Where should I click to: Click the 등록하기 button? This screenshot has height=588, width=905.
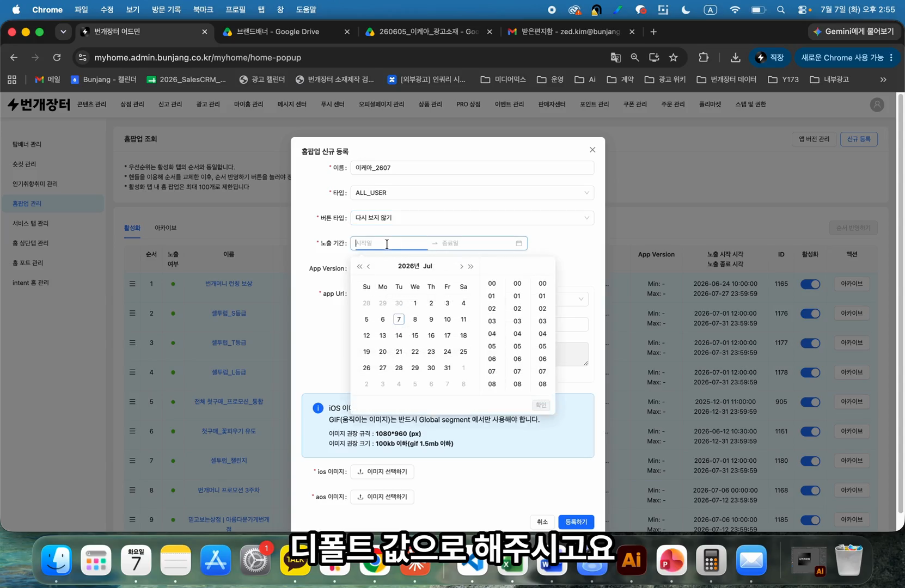coord(576,522)
